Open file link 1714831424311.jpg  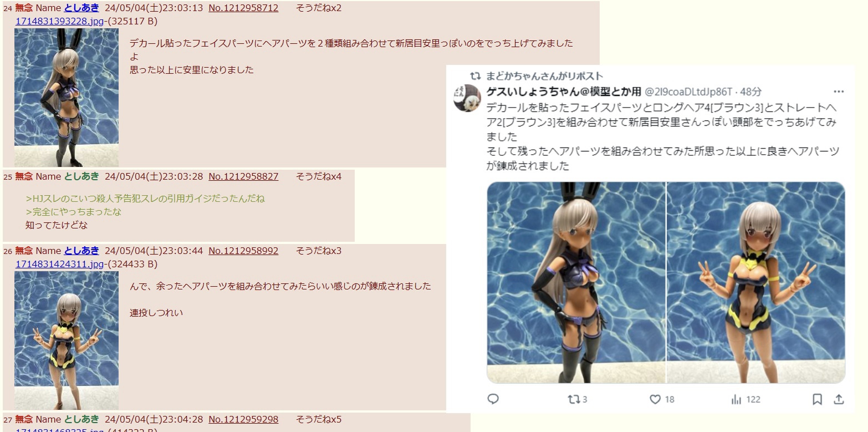click(59, 264)
